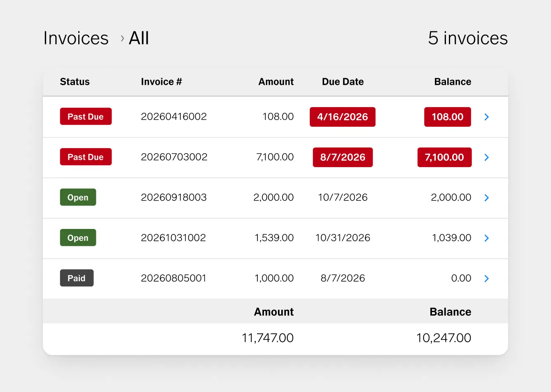Click the red 4/16/2026 due date

pos(343,117)
